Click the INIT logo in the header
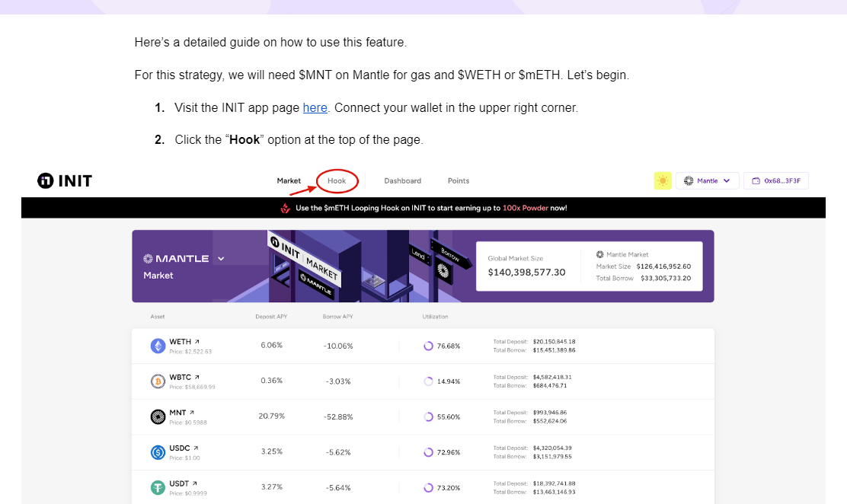The height and width of the screenshot is (504, 847). pos(65,180)
